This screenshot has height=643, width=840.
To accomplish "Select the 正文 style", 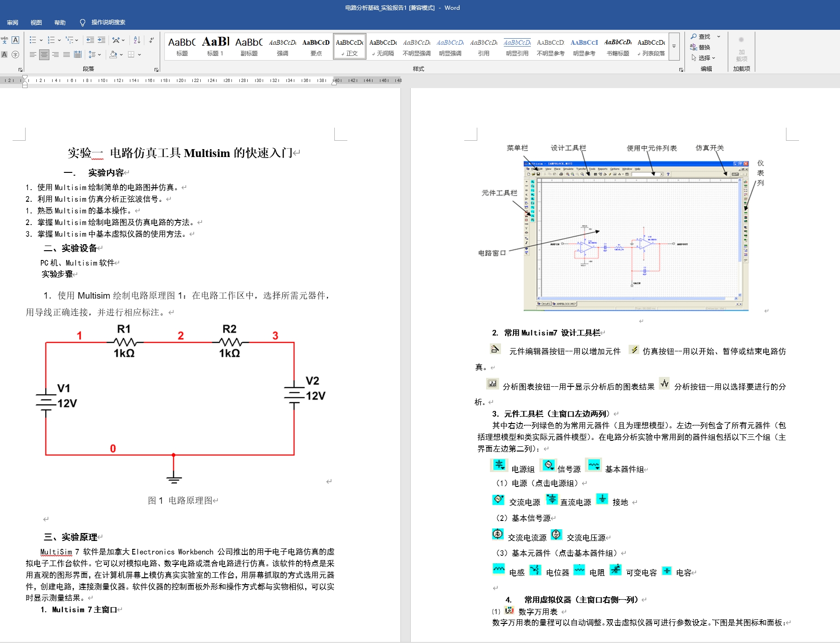I will coord(350,47).
